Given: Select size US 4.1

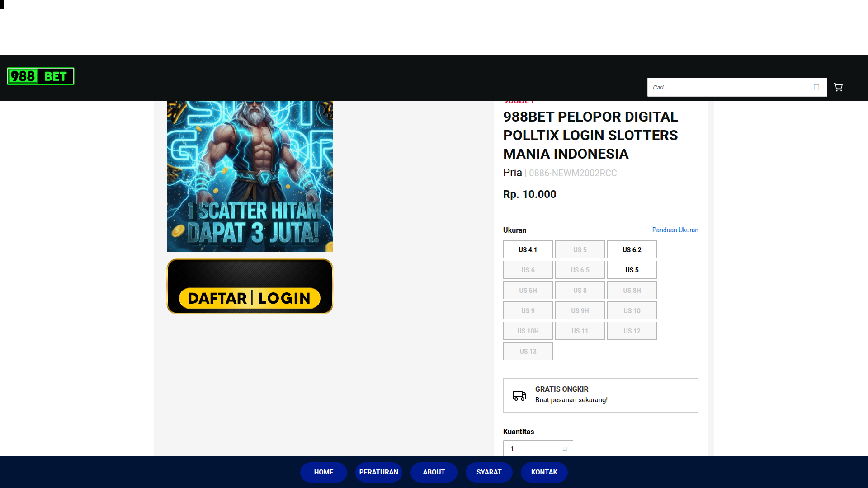Looking at the screenshot, I should [528, 249].
